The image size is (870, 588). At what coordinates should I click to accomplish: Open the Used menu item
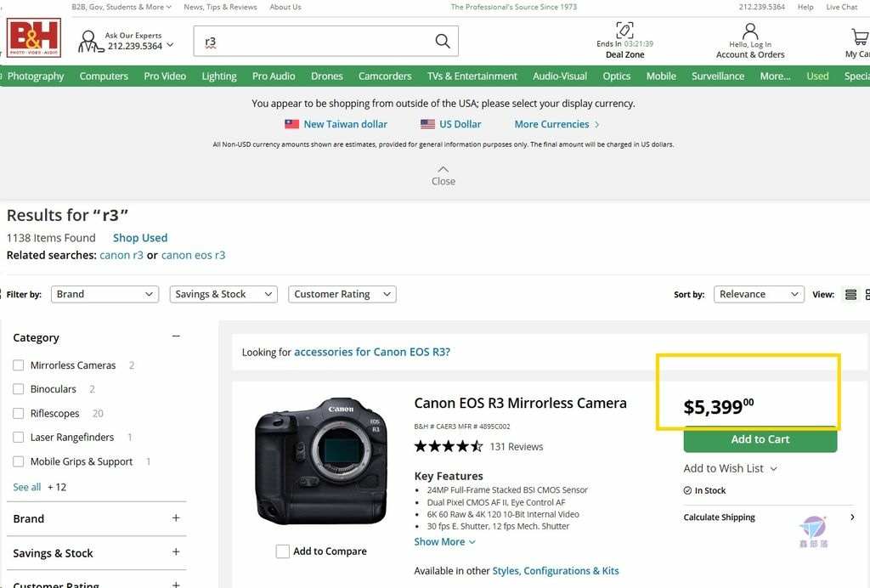(817, 76)
